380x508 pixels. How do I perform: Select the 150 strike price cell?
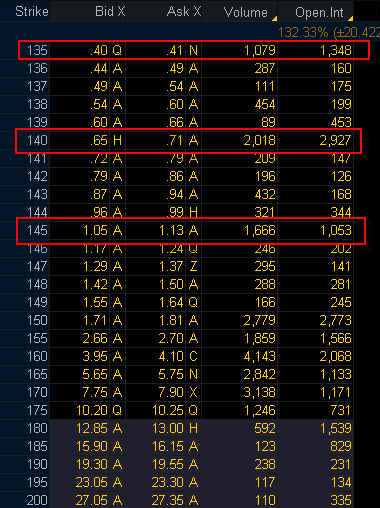[37, 320]
